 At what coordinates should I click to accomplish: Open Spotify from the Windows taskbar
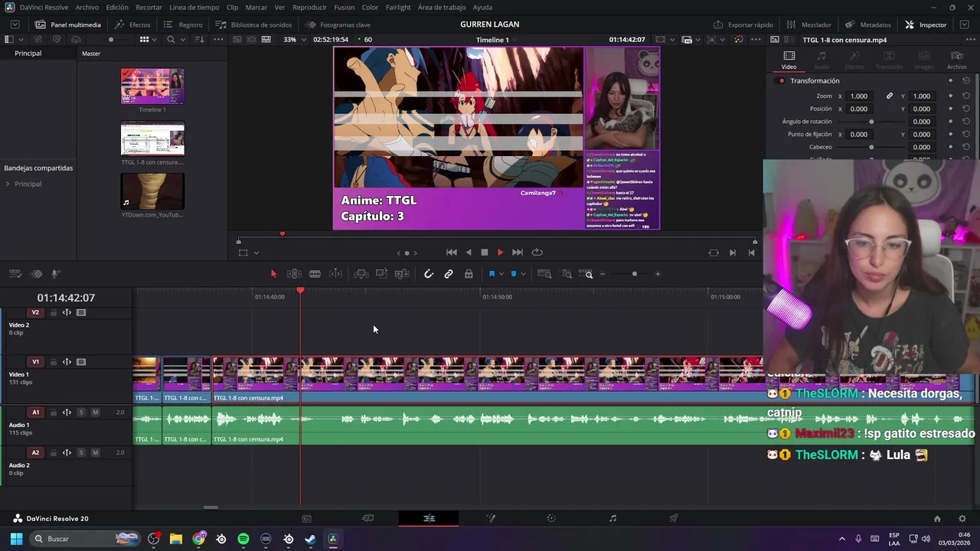[243, 539]
